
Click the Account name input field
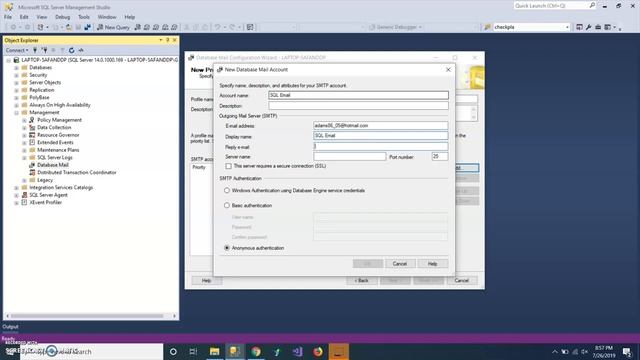[358, 95]
